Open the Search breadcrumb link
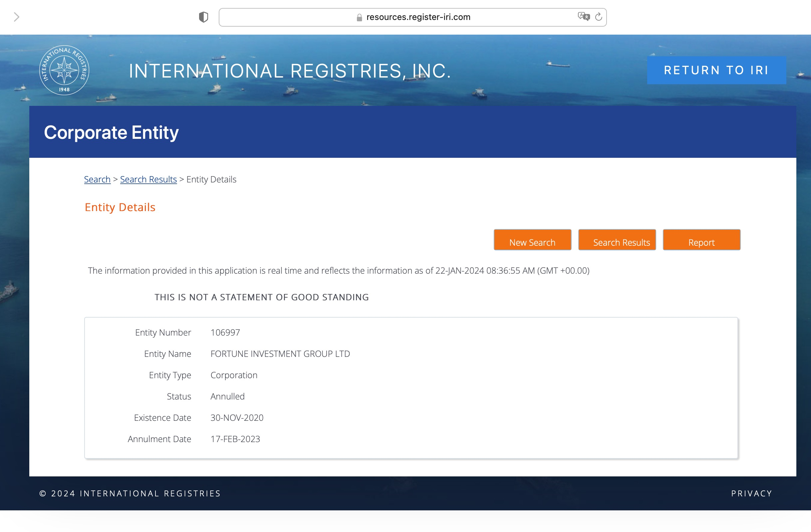 click(97, 179)
